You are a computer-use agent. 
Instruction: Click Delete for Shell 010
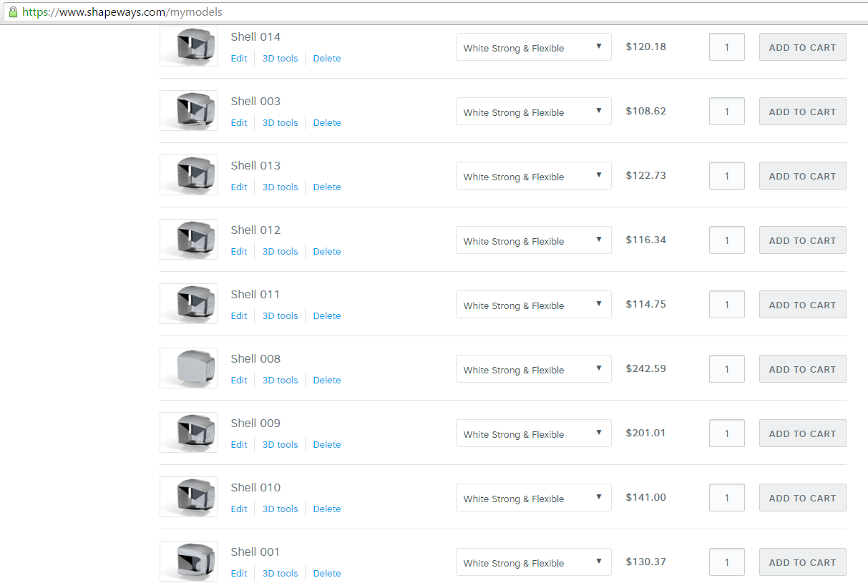(x=326, y=509)
